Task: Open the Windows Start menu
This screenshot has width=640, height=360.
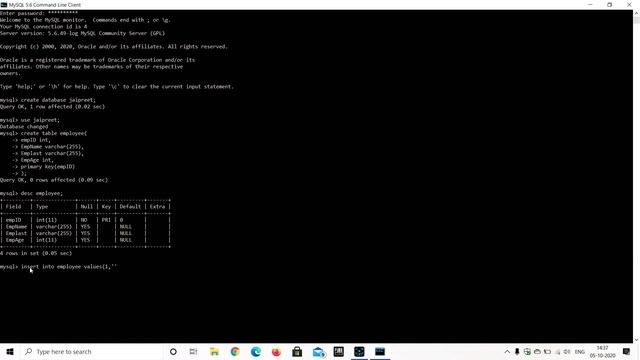Action: pyautogui.click(x=10, y=351)
